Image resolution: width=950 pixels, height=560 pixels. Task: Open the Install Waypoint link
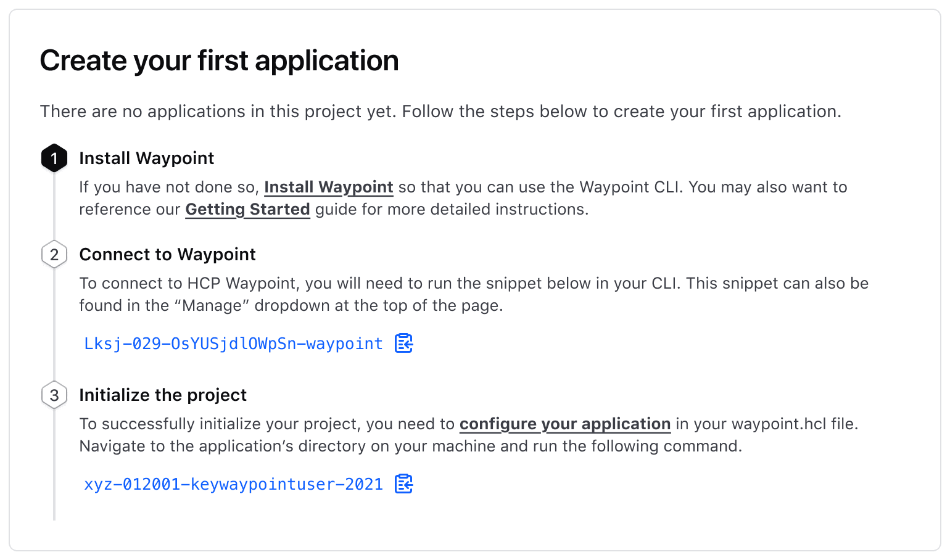[x=328, y=187]
